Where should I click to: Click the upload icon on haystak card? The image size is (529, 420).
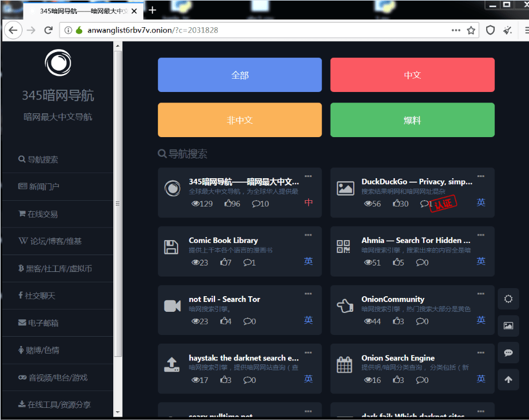pos(171,364)
